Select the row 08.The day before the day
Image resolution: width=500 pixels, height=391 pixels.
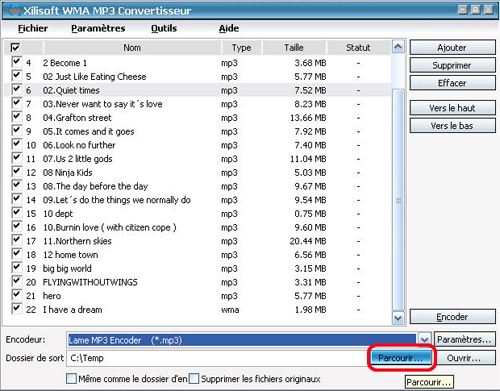(197, 186)
